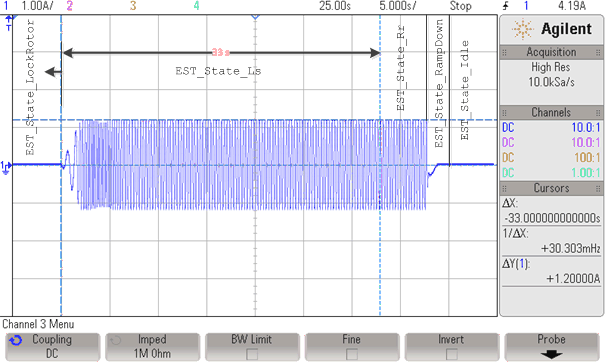Click the trigger source channel 1 indicator
The height and width of the screenshot is (362, 605).
pyautogui.click(x=526, y=6)
